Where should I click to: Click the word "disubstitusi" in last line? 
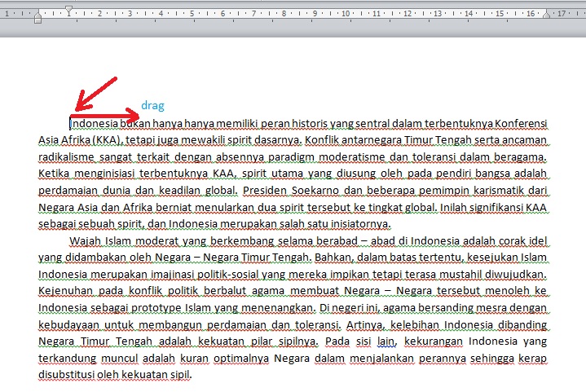pos(66,375)
